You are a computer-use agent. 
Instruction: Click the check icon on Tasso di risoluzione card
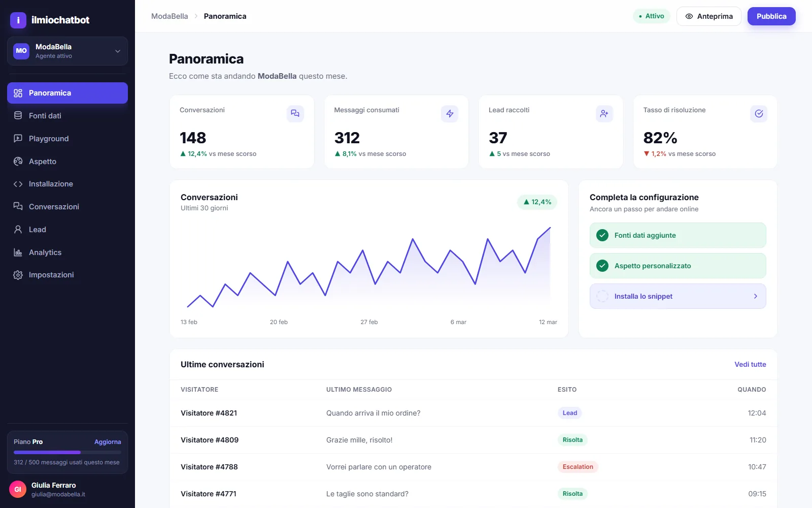point(759,114)
